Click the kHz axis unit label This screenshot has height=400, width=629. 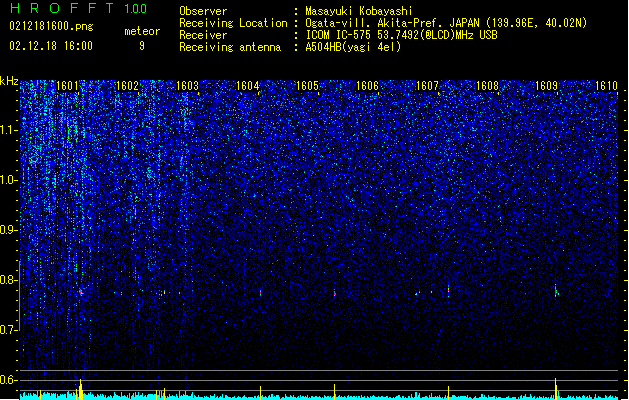(x=9, y=81)
